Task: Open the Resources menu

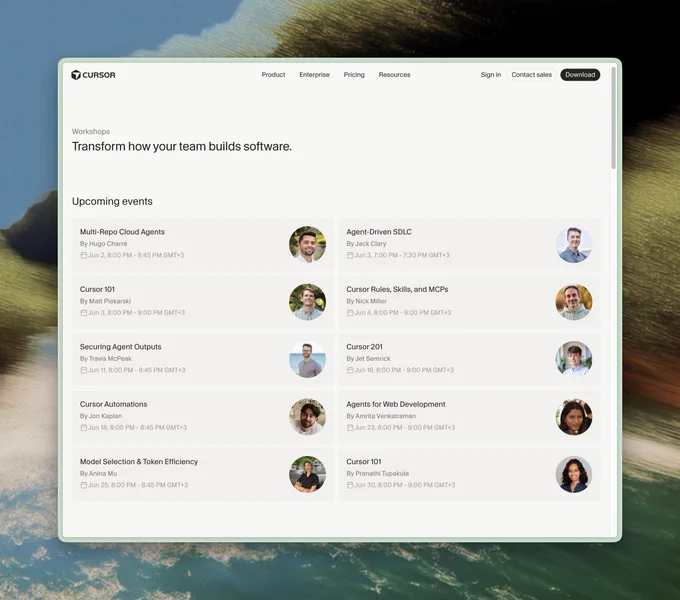Action: click(x=394, y=75)
